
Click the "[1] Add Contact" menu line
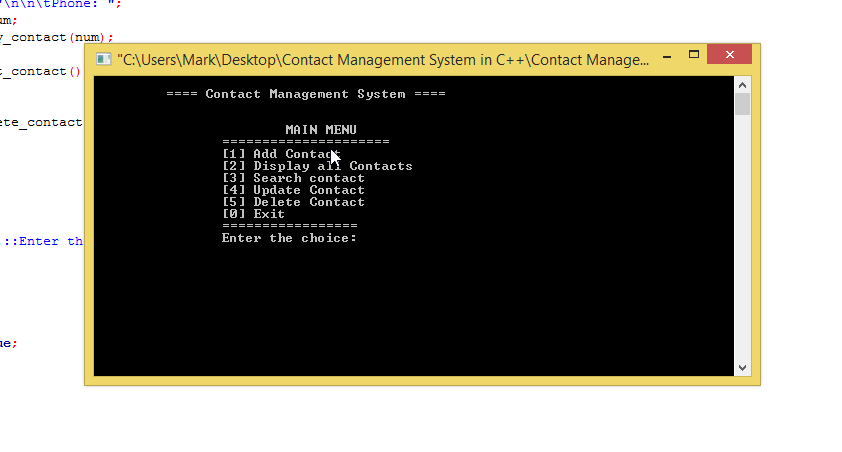(281, 154)
